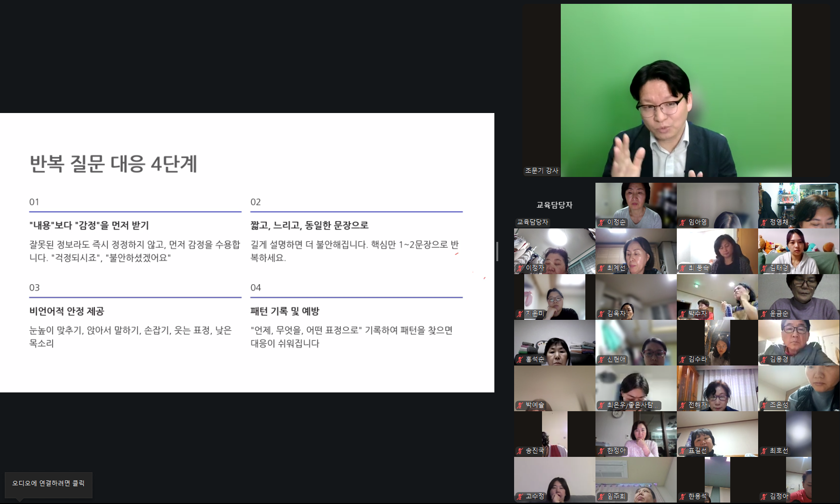Click the shared slide title '반복 질문 대응 4단계'

(x=114, y=164)
